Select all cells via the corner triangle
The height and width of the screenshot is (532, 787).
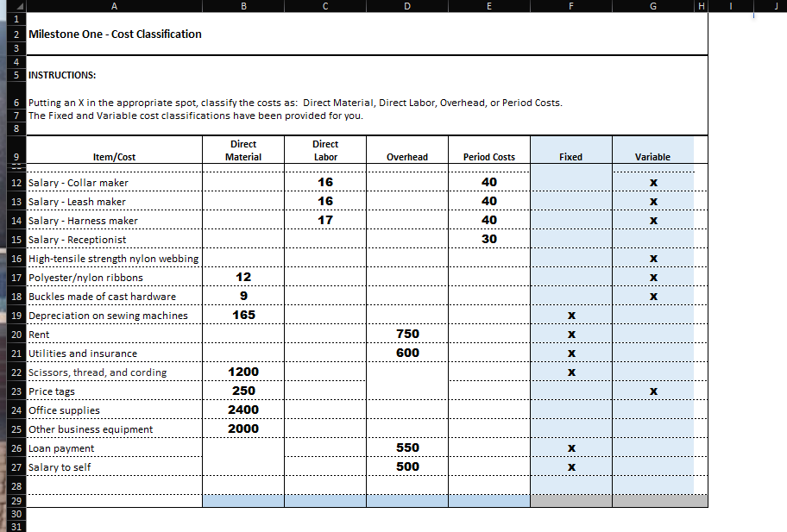[x=19, y=5]
